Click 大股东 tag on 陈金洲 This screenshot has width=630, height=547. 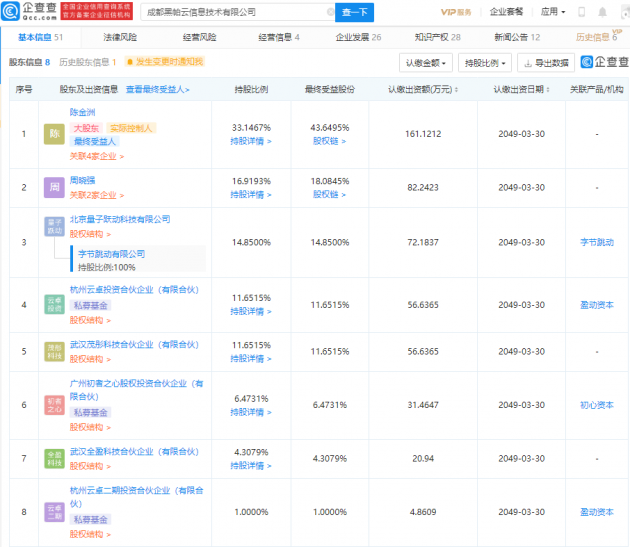86,128
